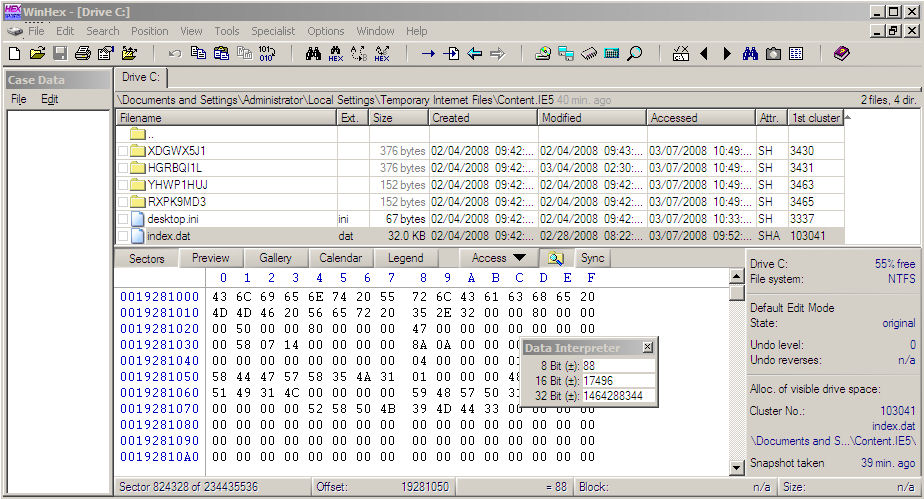
Task: Click the Print icon in toolbar
Action: coord(83,53)
